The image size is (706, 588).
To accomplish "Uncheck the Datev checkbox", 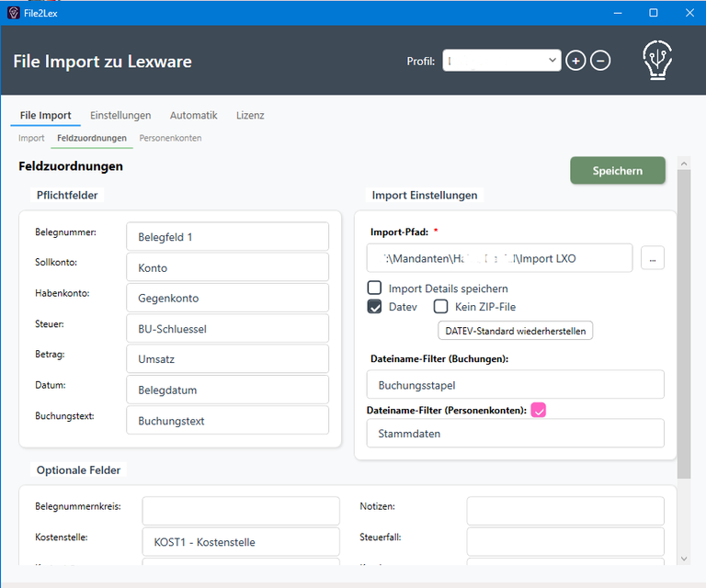I will pos(375,306).
